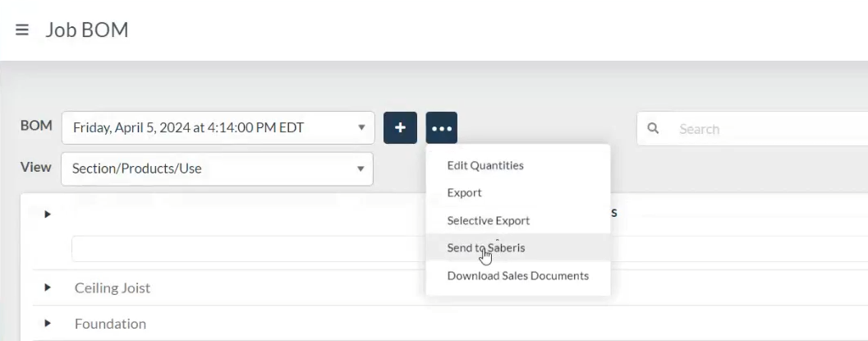Choose Export in the actions menu

click(x=465, y=192)
